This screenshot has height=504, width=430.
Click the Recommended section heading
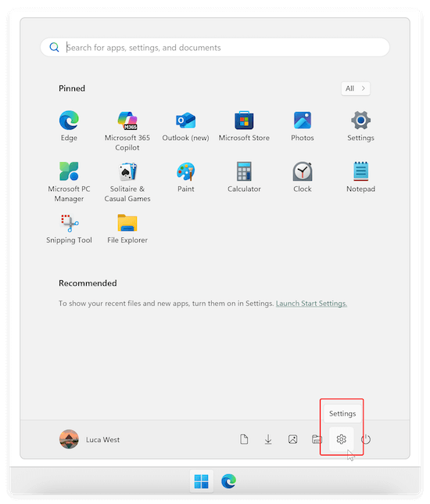click(88, 283)
